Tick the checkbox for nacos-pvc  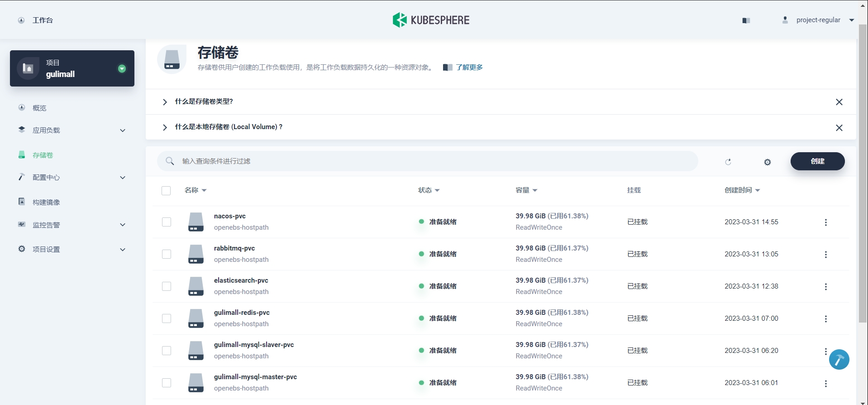point(167,222)
